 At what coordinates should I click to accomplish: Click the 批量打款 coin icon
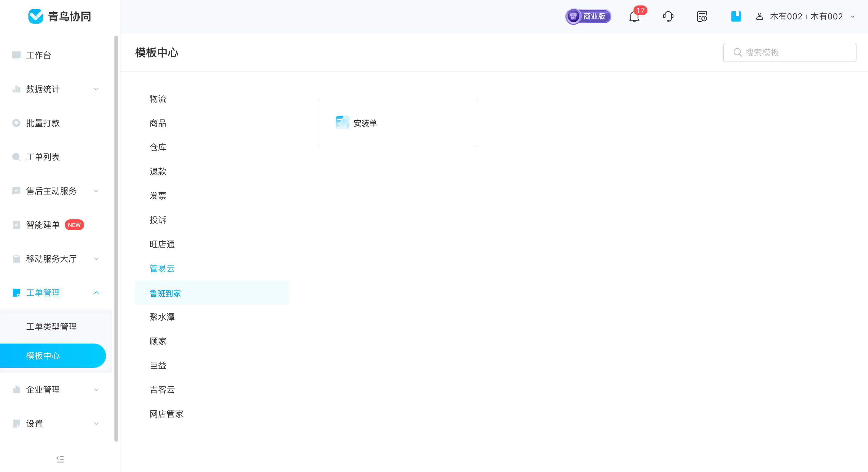coord(16,123)
